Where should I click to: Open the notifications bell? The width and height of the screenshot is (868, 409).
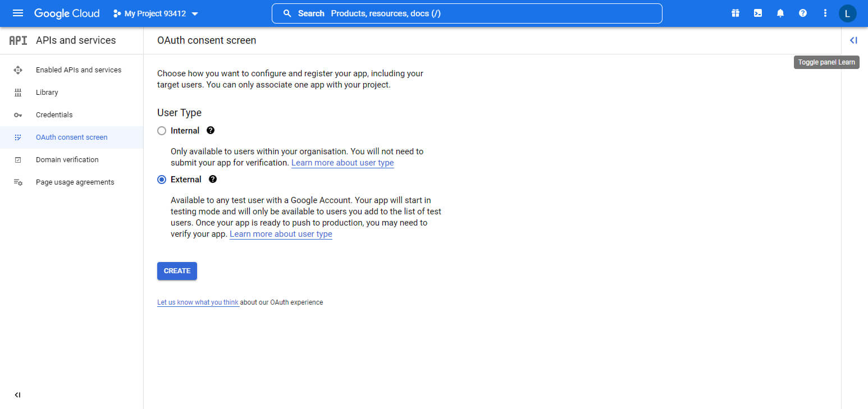coord(780,13)
